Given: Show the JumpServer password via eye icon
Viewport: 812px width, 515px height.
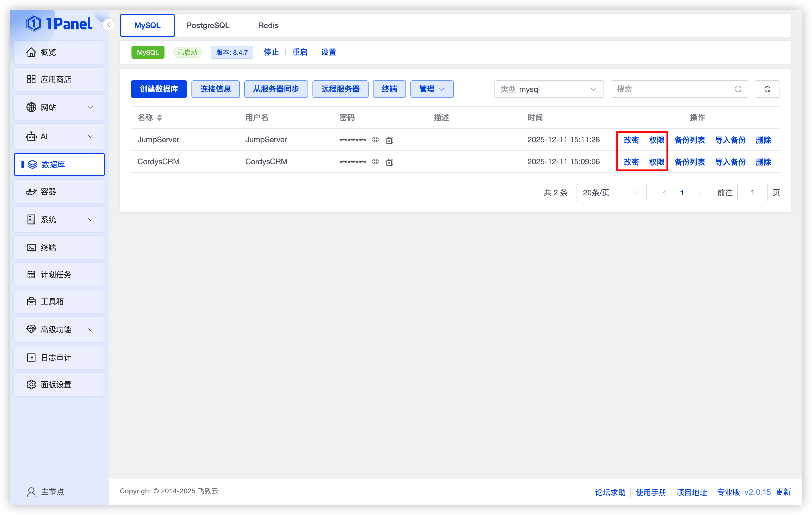Looking at the screenshot, I should pyautogui.click(x=375, y=140).
